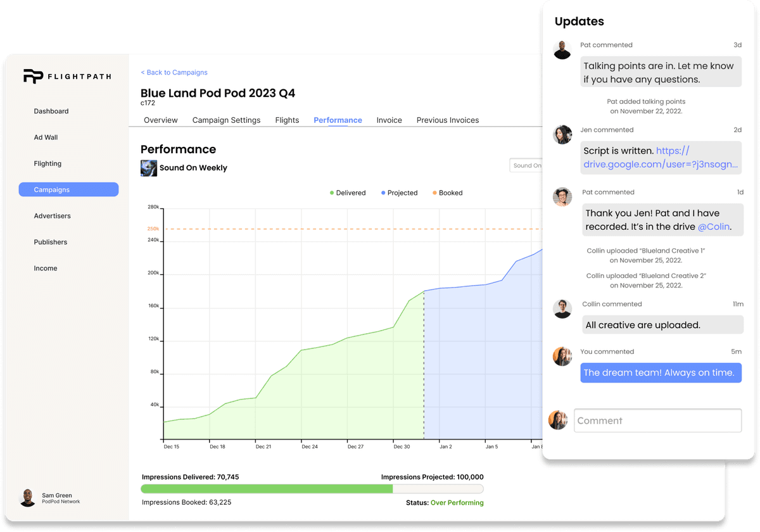Open Dashboard in the sidebar
The width and height of the screenshot is (760, 532).
[x=51, y=111]
